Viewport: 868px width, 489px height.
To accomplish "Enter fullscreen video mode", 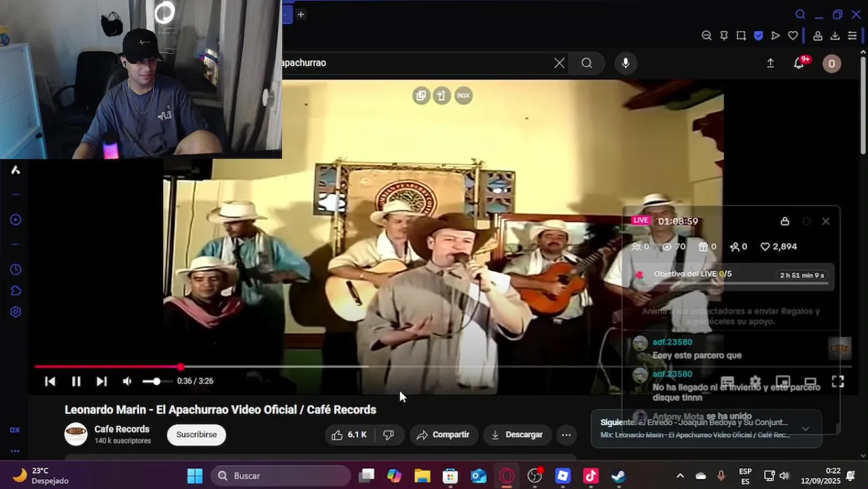I will (x=838, y=382).
